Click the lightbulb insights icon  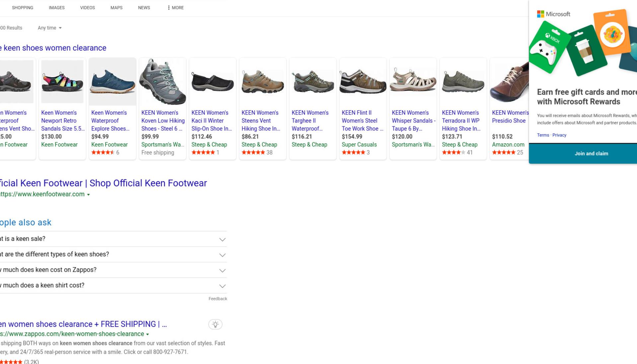(x=215, y=324)
